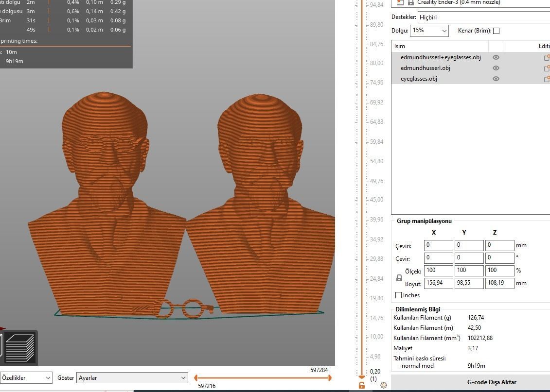The width and height of the screenshot is (550, 392).
Task: Enable the Kenar (Brim) checkbox
Action: 497,31
